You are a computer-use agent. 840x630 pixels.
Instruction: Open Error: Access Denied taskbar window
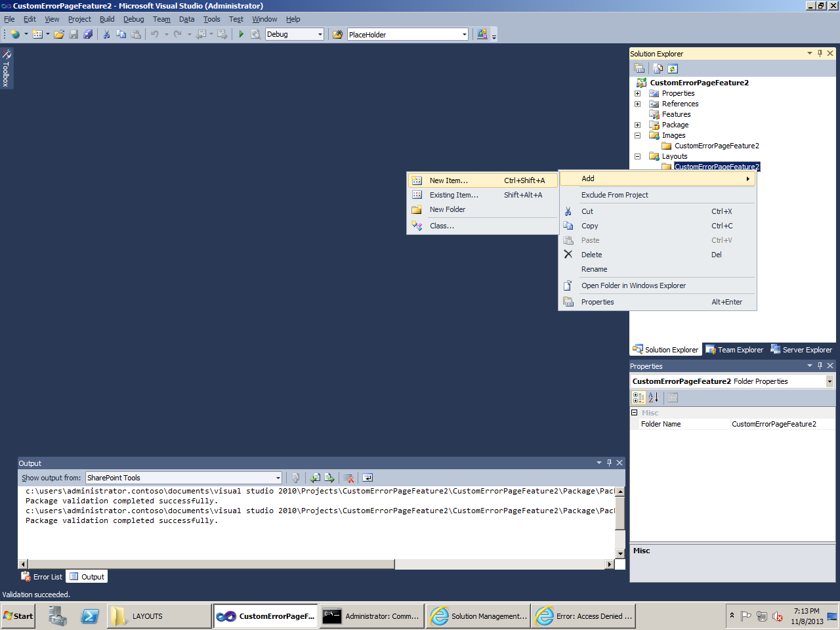pyautogui.click(x=583, y=616)
